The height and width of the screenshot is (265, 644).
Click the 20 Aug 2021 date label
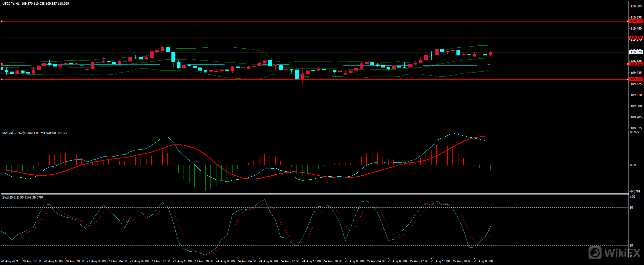(10, 261)
